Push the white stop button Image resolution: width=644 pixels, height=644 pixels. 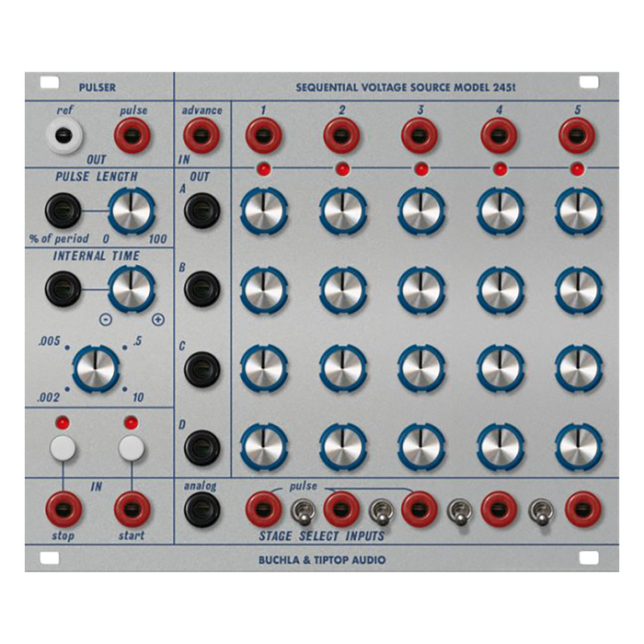[63, 448]
